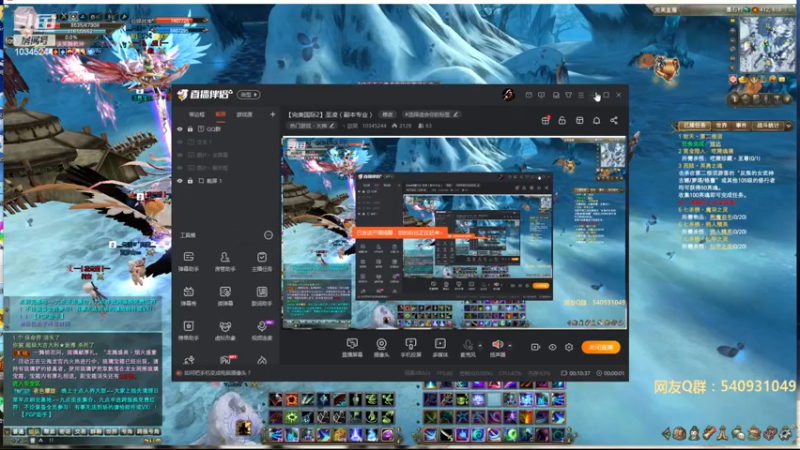
Task: Click the 修改 title edit button
Action: pyautogui.click(x=388, y=114)
